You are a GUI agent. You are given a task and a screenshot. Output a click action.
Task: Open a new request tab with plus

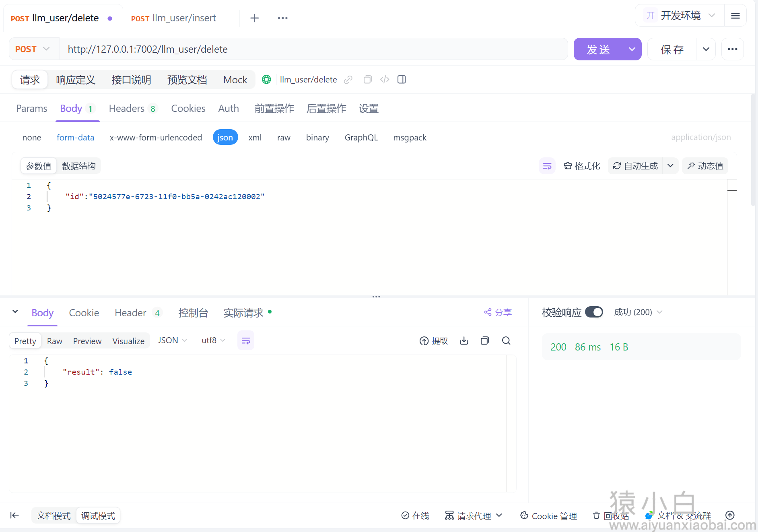254,18
